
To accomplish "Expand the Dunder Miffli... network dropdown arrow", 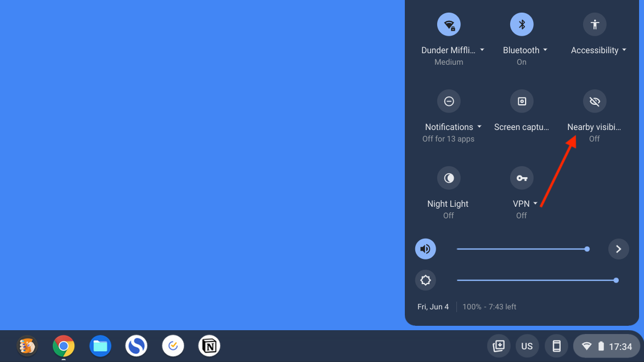I will (482, 50).
